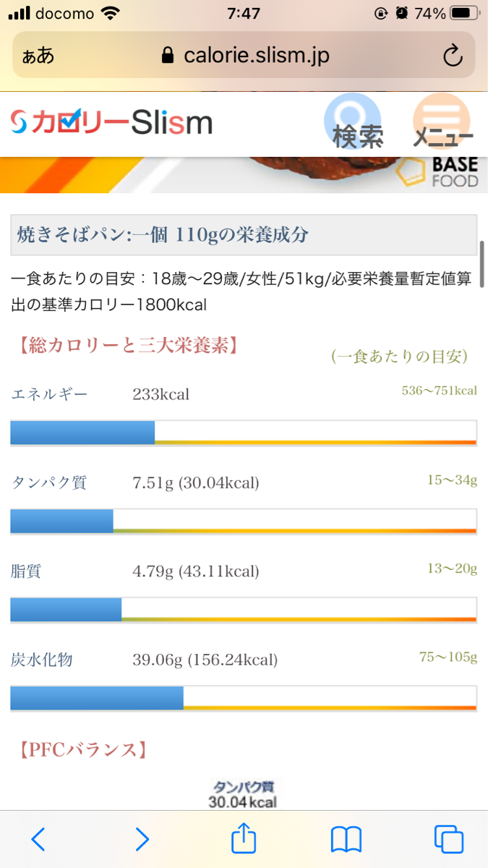Click the 炭水化物 progress bar
This screenshot has width=488, height=868.
[244, 698]
